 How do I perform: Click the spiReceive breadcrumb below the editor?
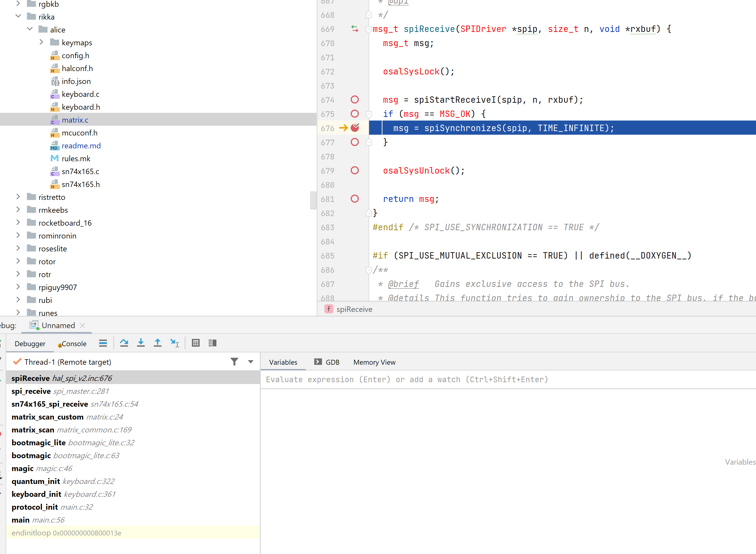pyautogui.click(x=354, y=309)
